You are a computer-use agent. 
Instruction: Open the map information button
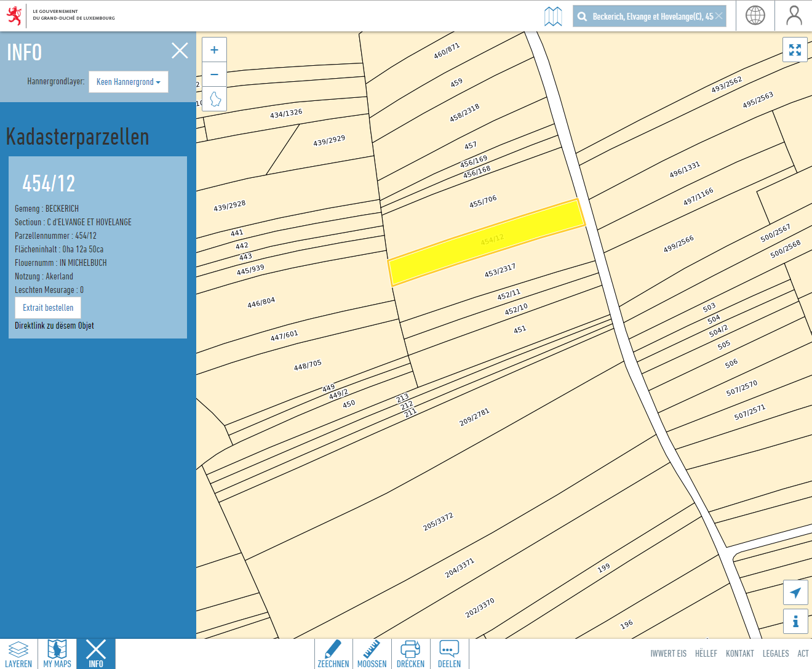pos(795,622)
